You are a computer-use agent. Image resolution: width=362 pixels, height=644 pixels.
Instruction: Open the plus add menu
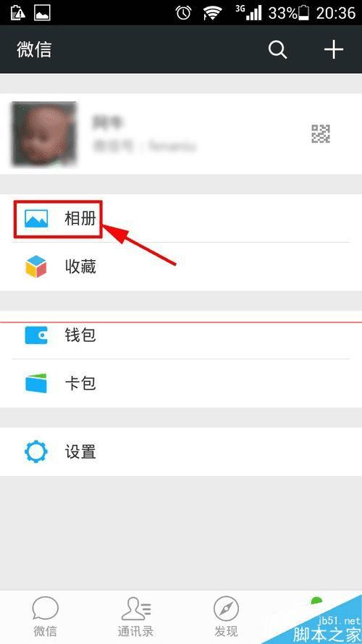coord(333,50)
